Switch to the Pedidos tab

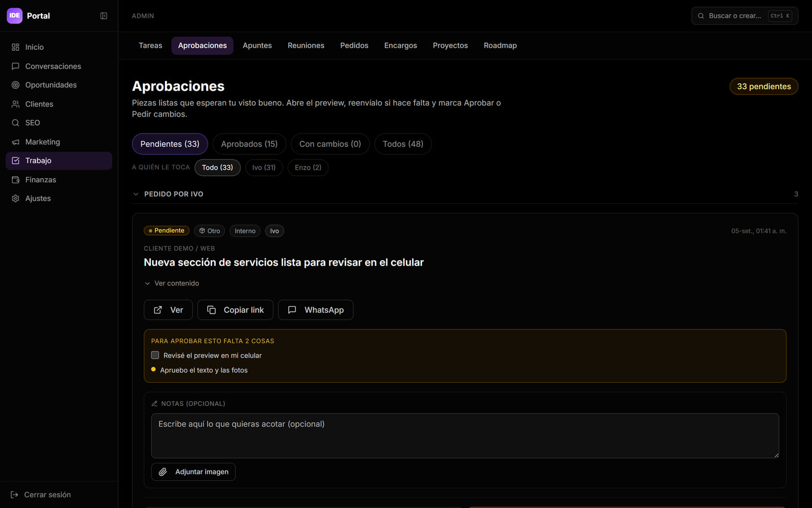(354, 46)
